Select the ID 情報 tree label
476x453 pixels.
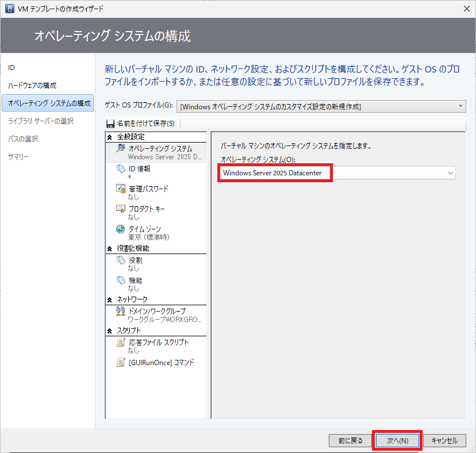139,169
